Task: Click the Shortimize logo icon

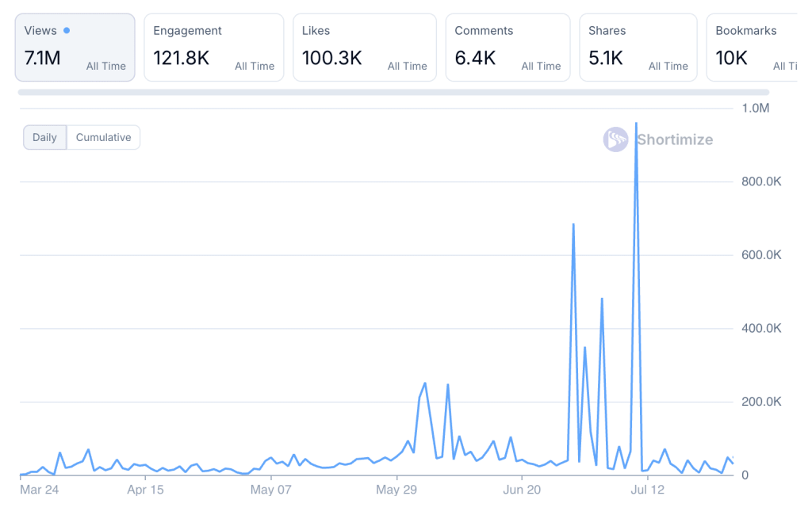Action: pos(615,139)
